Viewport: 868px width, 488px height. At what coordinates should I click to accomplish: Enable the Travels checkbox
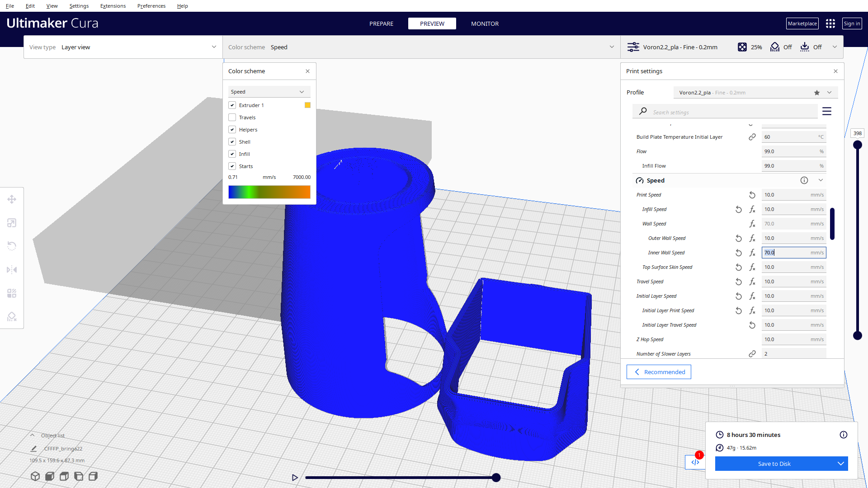click(232, 117)
